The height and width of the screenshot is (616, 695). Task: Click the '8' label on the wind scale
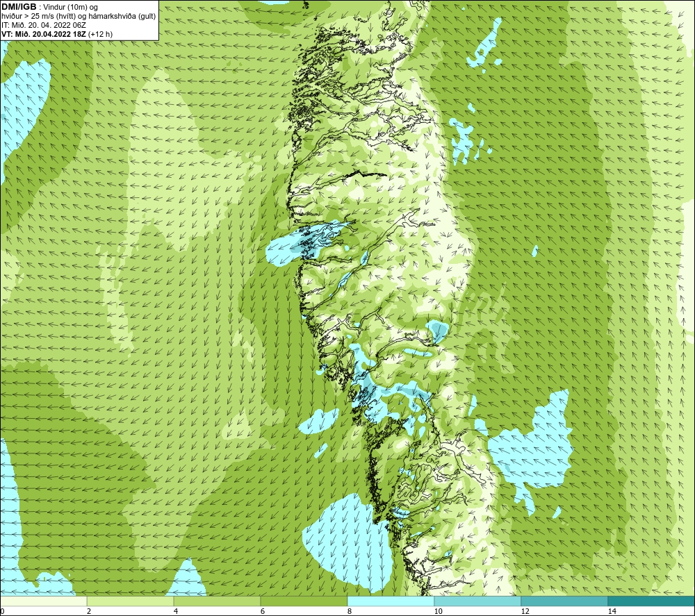pyautogui.click(x=350, y=611)
